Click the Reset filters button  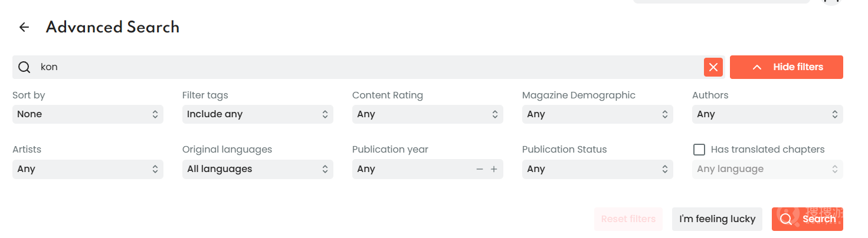[x=628, y=219]
